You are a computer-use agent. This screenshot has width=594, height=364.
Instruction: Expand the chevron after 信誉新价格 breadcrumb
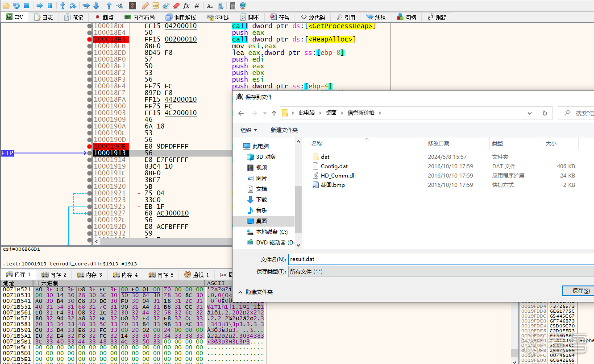tap(380, 113)
